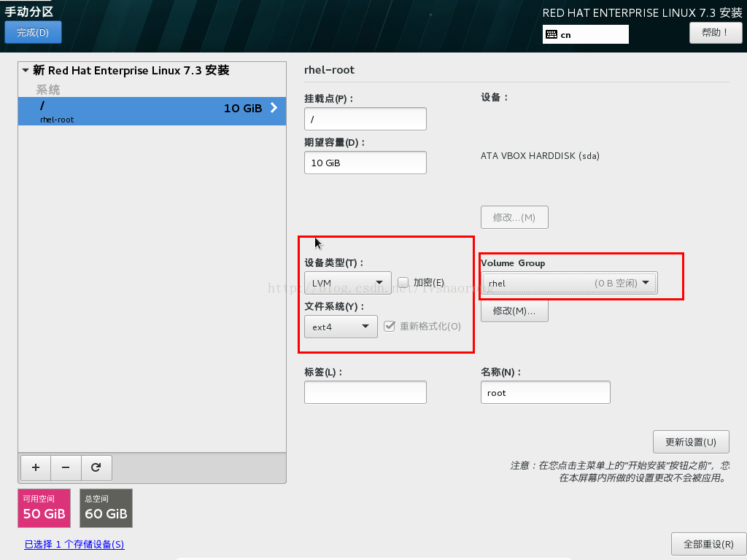This screenshot has width=747, height=560.
Task: Click the plus icon to add mount point
Action: click(x=36, y=467)
